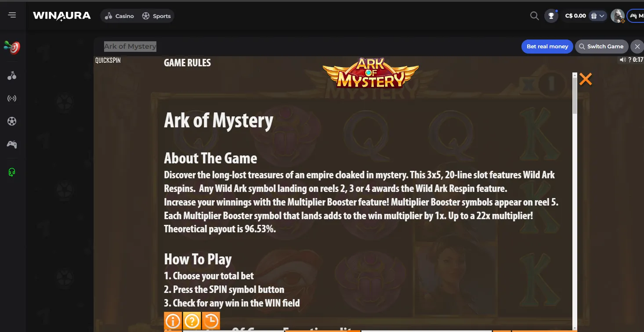Click the dartboard promotions sidebar icon
The width and height of the screenshot is (644, 332).
(12, 47)
